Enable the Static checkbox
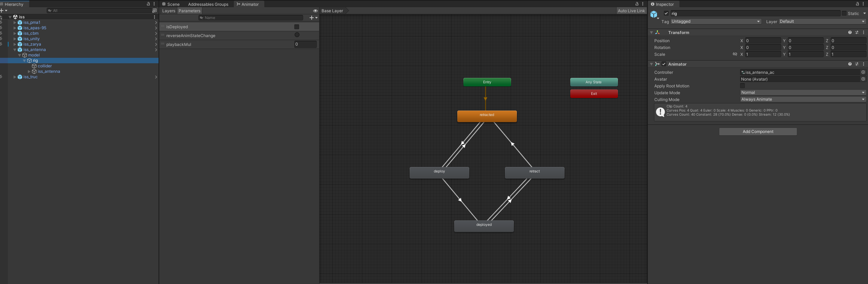 (844, 13)
